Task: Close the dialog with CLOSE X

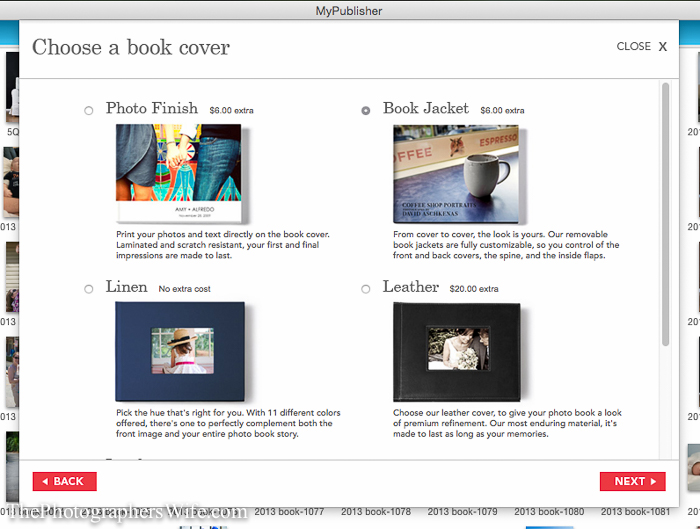Action: 642,46
